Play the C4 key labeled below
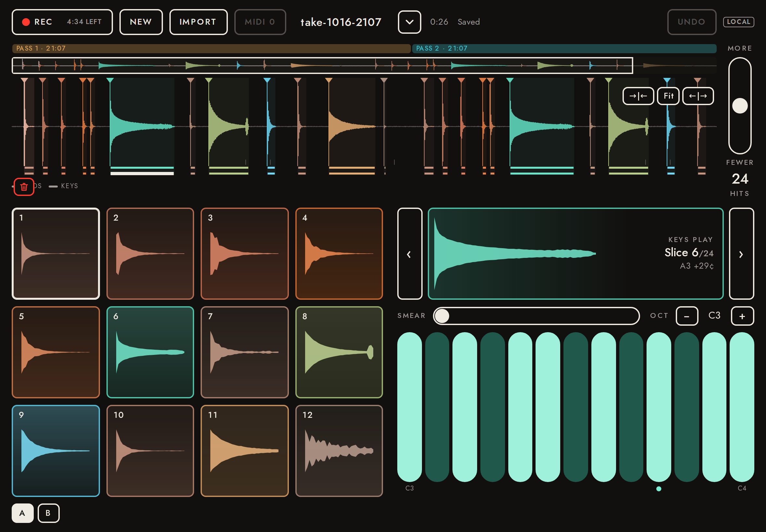This screenshot has height=532, width=766. click(742, 407)
